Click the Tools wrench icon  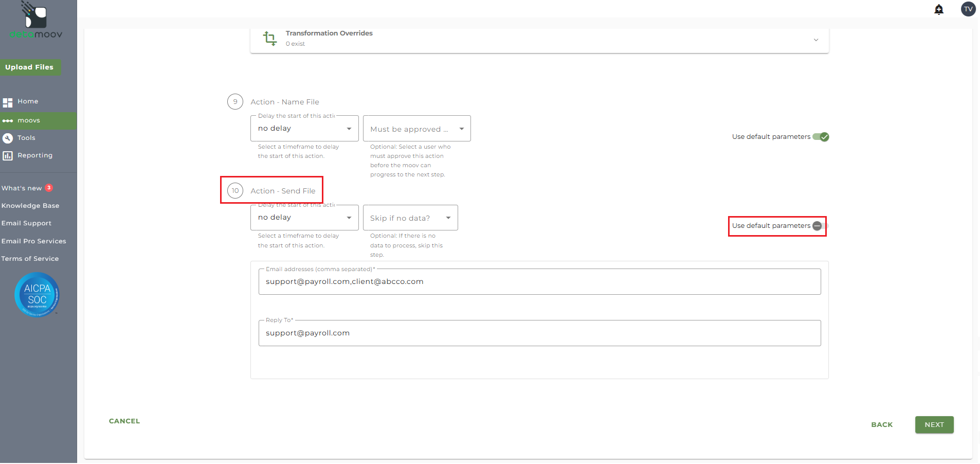(x=8, y=138)
